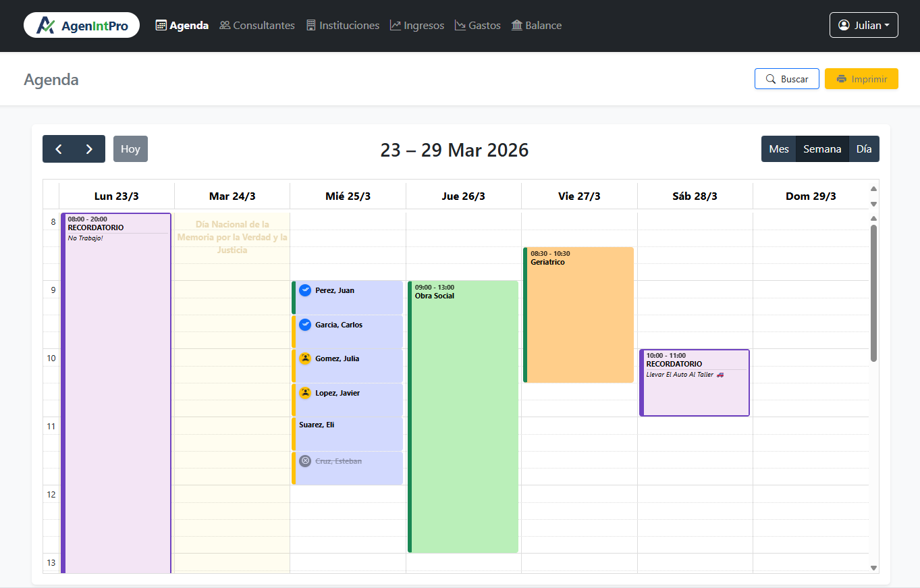Click the cancelled circle icon on Cruz, Esteban
Image resolution: width=920 pixels, height=588 pixels.
point(306,460)
